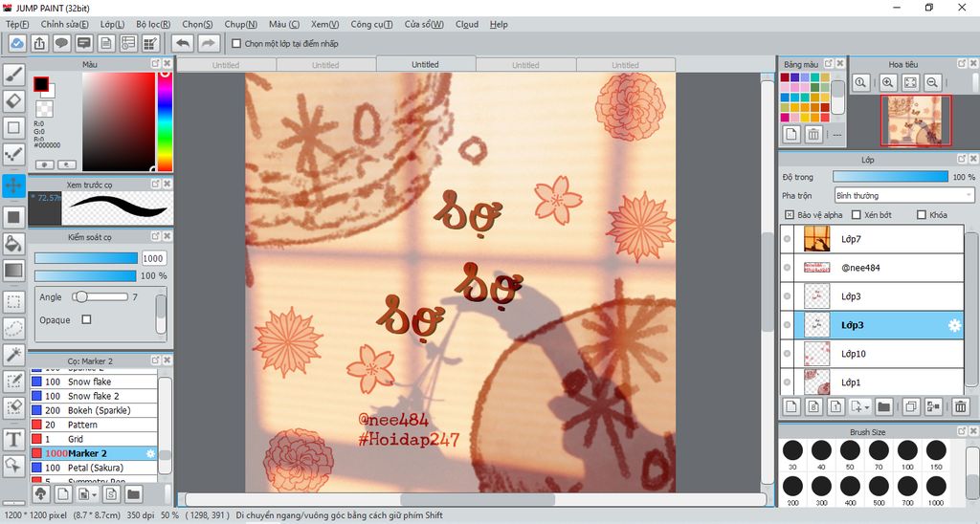
Task: Open the 'Bộ lọc(R)' menu
Action: tap(153, 24)
